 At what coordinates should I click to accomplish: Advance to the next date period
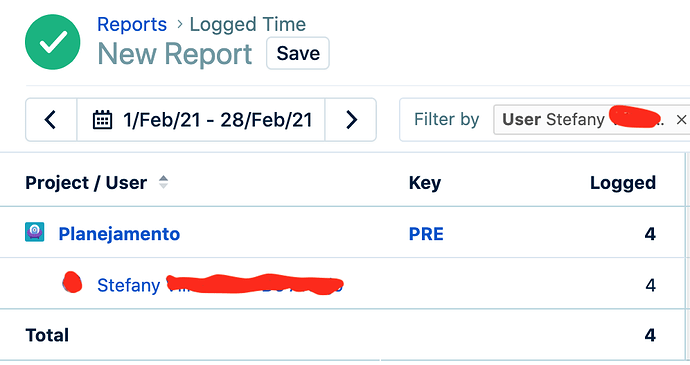tap(351, 120)
